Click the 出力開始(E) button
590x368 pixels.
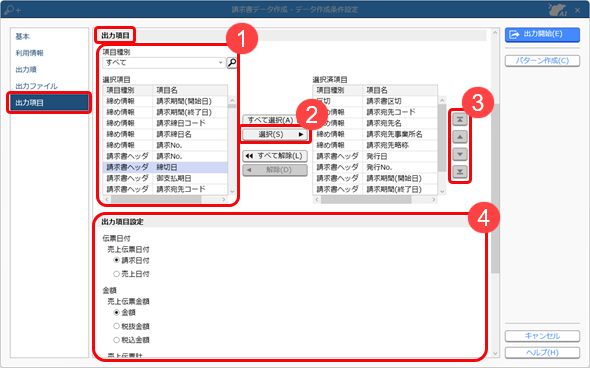(542, 34)
